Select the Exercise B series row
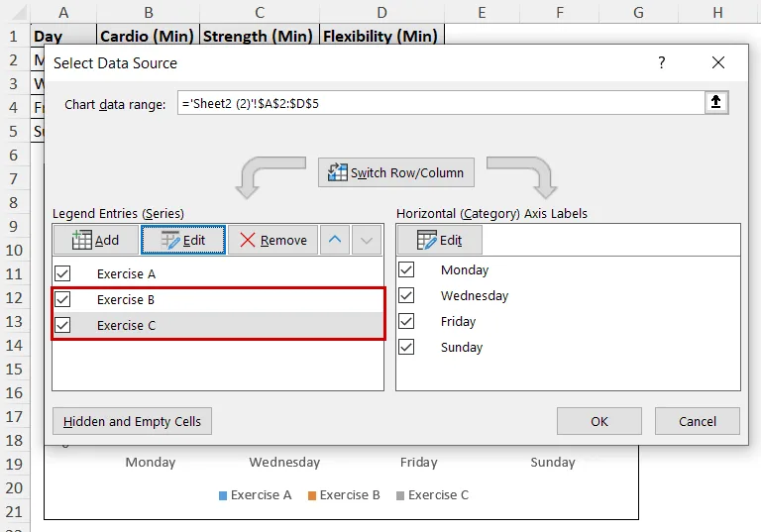The height and width of the screenshot is (532, 761). tap(218, 299)
